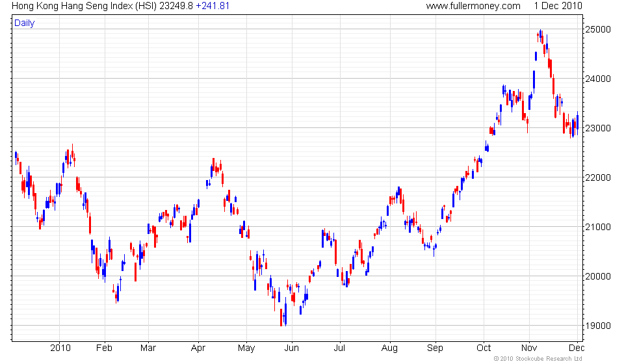This screenshot has height=364, width=637.
Task: Click the 'Apr' time axis label
Action: (x=198, y=348)
